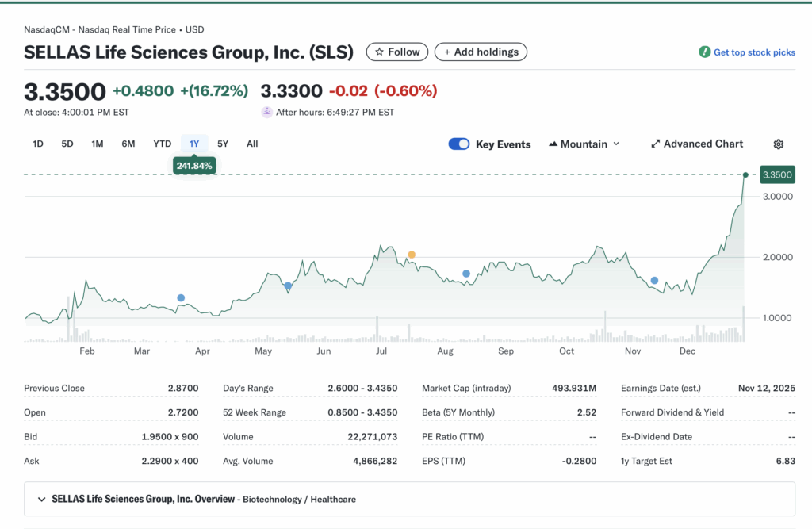
Task: Select the orange key event marker in July
Action: pos(412,254)
